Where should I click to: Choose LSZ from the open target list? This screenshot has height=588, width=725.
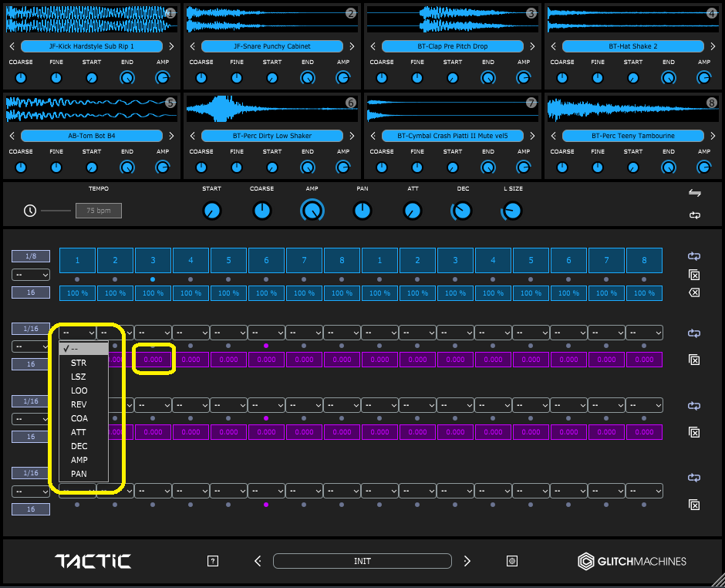pos(84,377)
